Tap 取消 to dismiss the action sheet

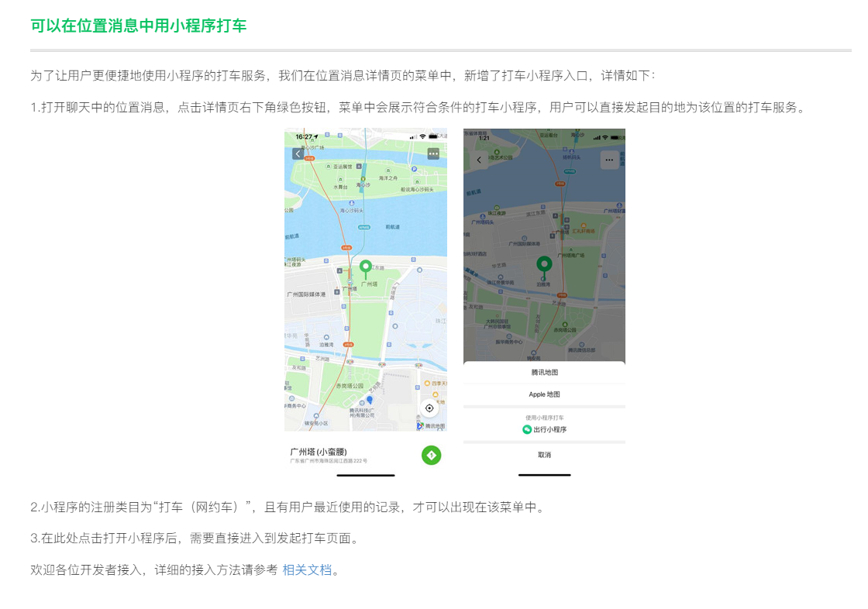[544, 455]
